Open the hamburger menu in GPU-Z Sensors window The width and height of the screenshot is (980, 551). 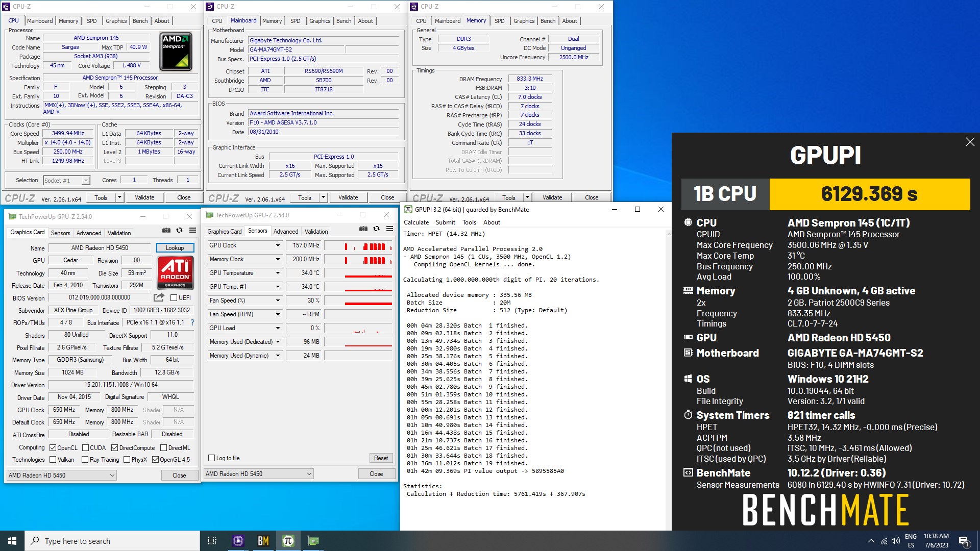coord(390,229)
